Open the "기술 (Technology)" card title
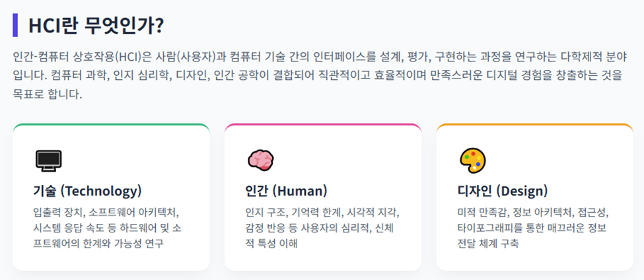The image size is (644, 280). 87,192
